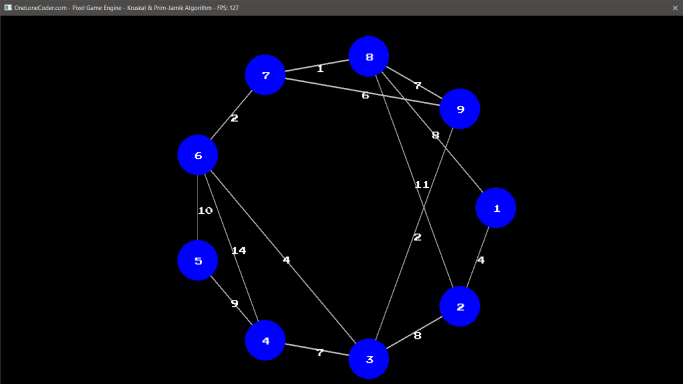The width and height of the screenshot is (683, 384).
Task: Click edge weight 7 between nodes 4 and 3
Action: click(x=320, y=353)
